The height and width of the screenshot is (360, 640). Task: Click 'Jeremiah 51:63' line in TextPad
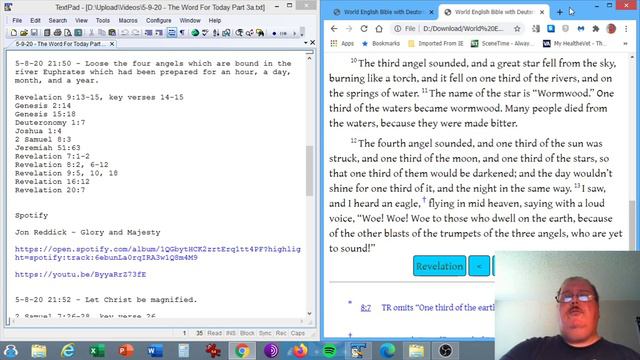point(48,148)
